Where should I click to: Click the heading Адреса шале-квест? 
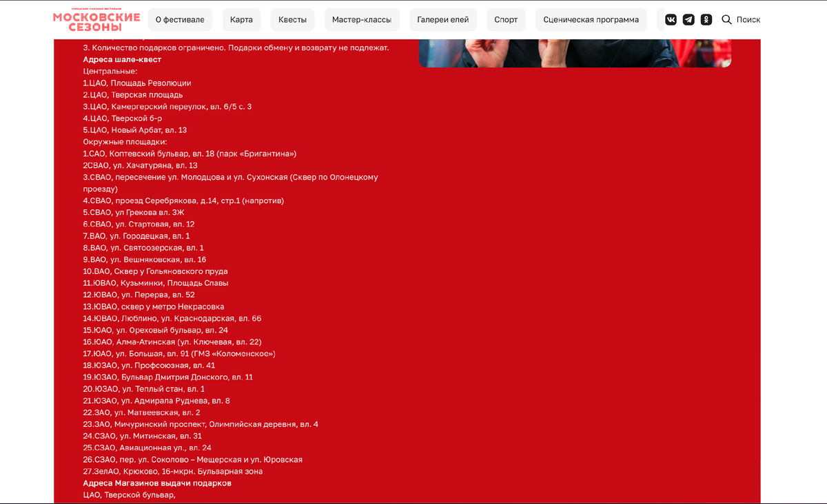tap(122, 60)
